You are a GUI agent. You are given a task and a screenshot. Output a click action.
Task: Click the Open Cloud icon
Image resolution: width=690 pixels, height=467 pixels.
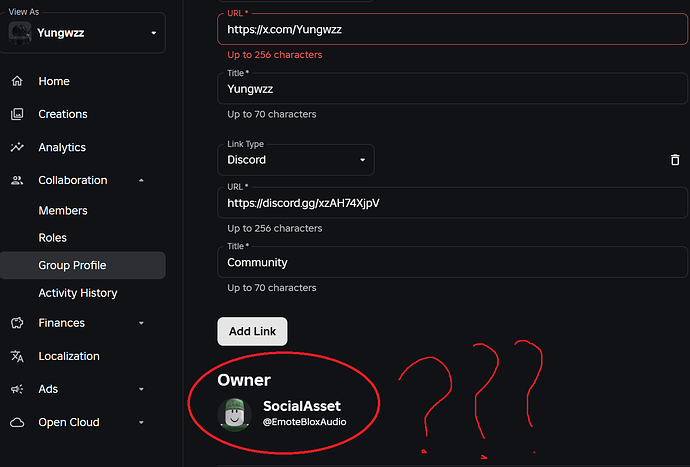click(17, 422)
